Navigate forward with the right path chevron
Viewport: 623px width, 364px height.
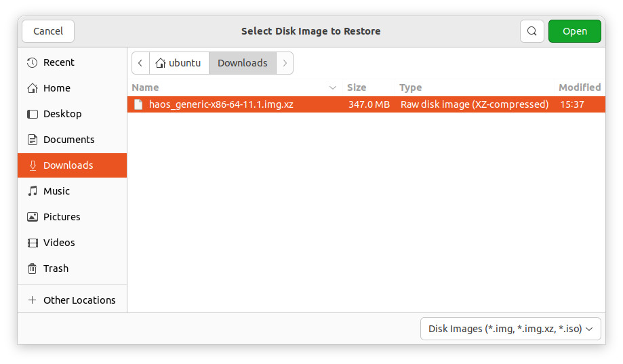(x=285, y=63)
